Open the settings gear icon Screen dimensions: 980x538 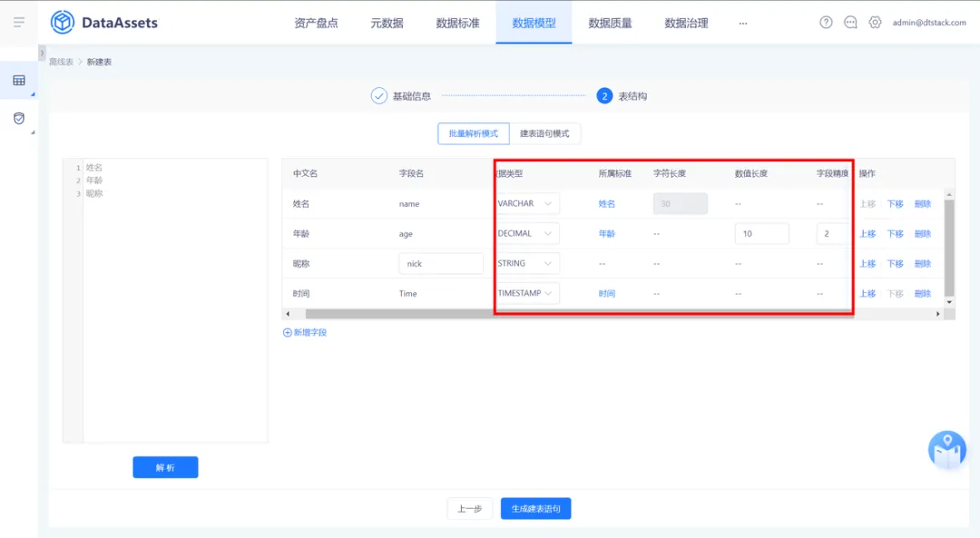875,23
